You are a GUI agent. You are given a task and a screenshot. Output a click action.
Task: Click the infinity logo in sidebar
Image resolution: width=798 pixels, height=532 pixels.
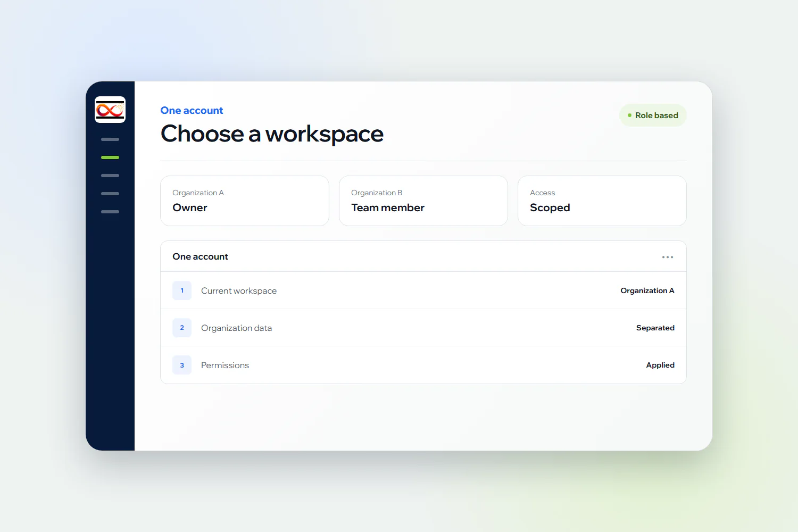point(110,110)
